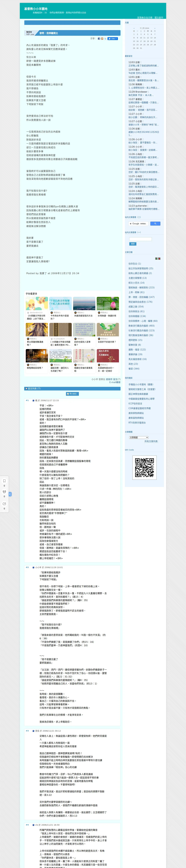Go to previous month in calendar
Screen dimensions: 186x868
[x=134, y=28]
